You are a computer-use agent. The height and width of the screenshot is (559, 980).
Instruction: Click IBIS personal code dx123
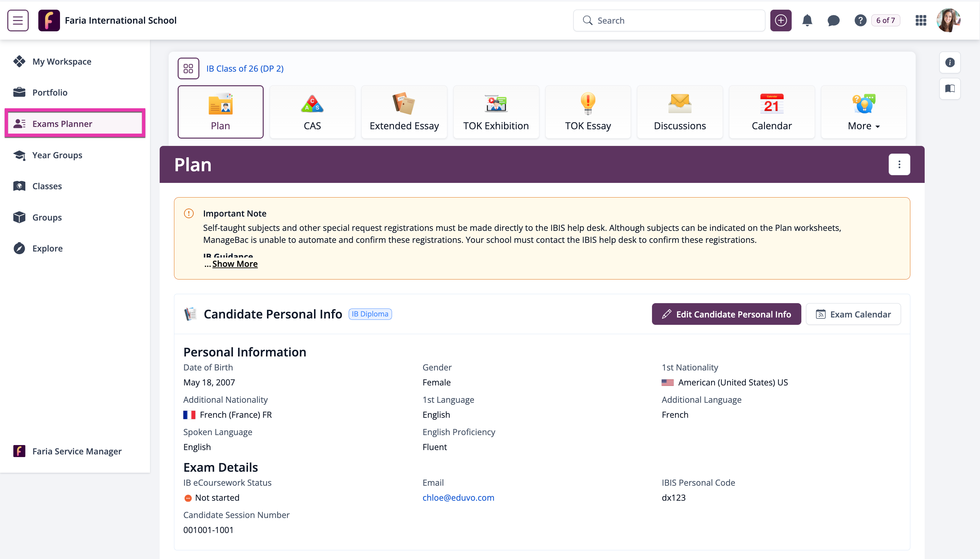point(673,498)
